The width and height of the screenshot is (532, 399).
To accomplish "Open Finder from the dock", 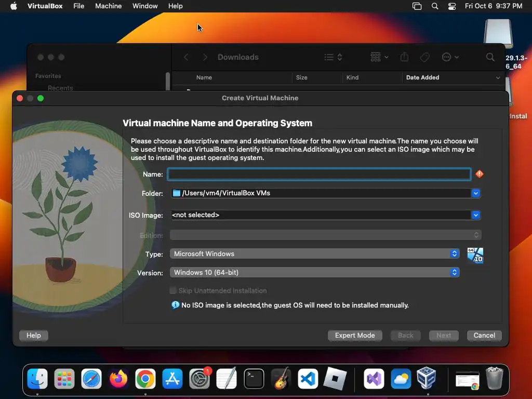I will (37, 379).
